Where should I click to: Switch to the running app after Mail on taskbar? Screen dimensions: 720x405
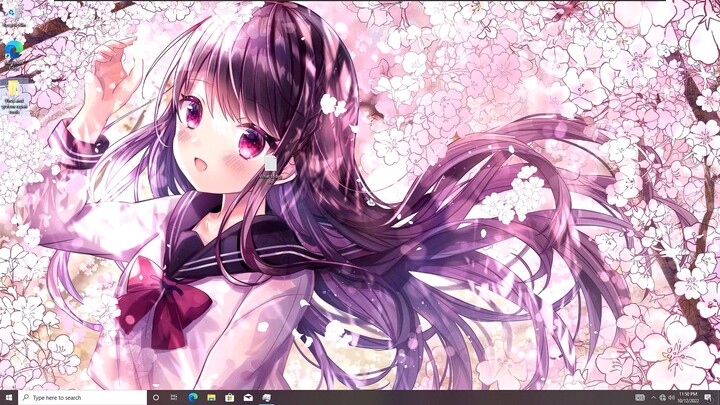pyautogui.click(x=266, y=397)
